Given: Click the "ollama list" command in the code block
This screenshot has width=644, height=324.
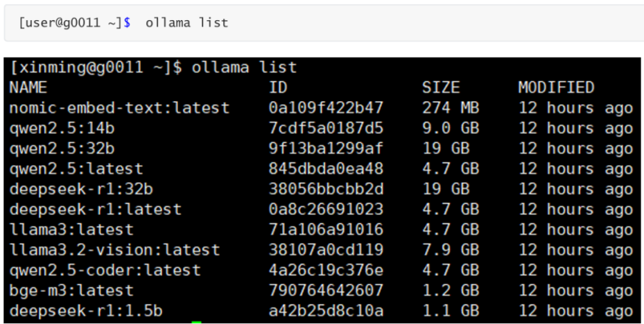Looking at the screenshot, I should [186, 23].
